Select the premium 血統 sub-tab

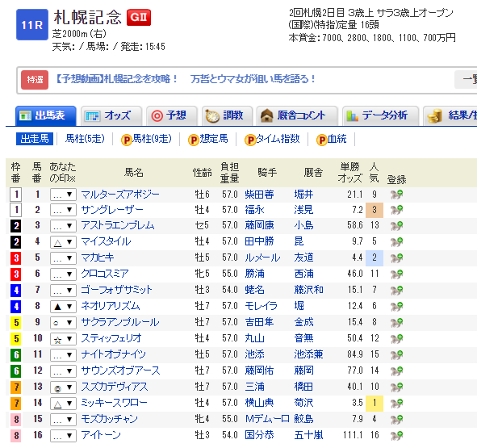point(332,139)
